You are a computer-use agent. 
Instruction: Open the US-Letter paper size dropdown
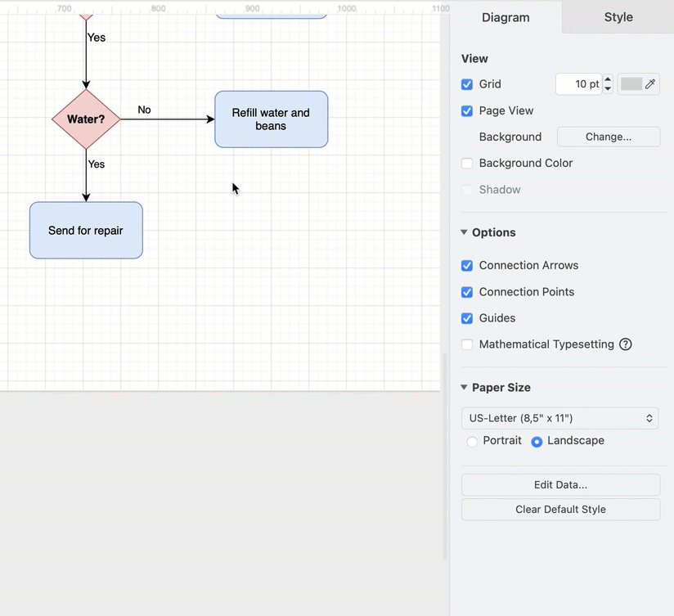pyautogui.click(x=560, y=418)
